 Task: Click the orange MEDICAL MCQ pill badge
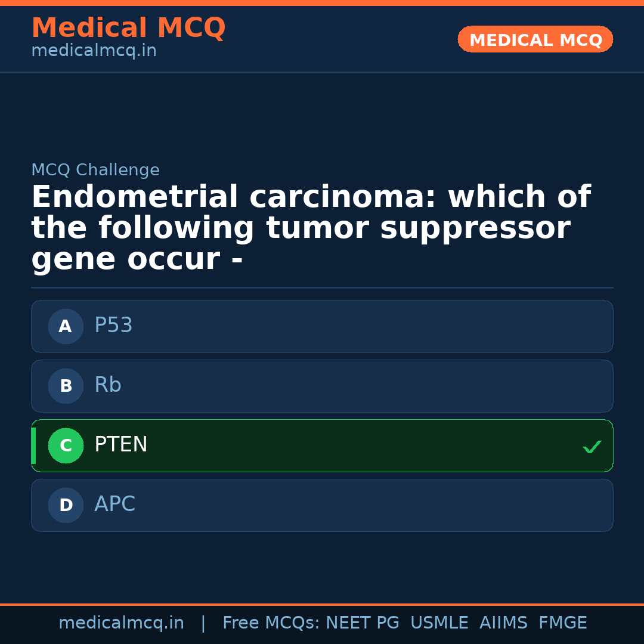click(535, 39)
